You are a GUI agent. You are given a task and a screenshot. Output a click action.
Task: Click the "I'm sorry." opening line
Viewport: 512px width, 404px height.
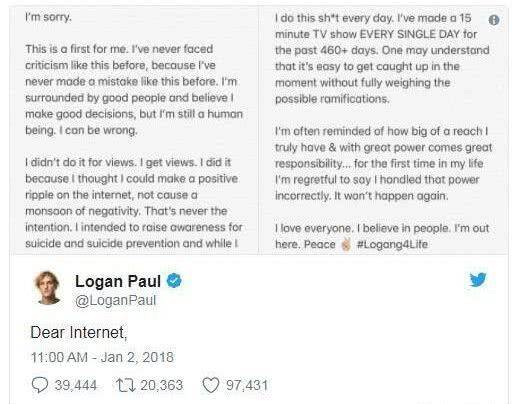point(48,17)
